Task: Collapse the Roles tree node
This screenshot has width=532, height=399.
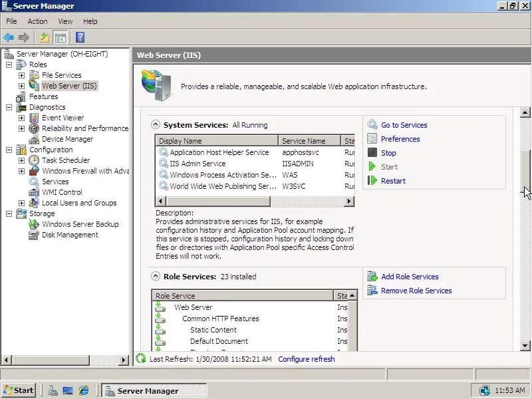Action: pos(9,65)
